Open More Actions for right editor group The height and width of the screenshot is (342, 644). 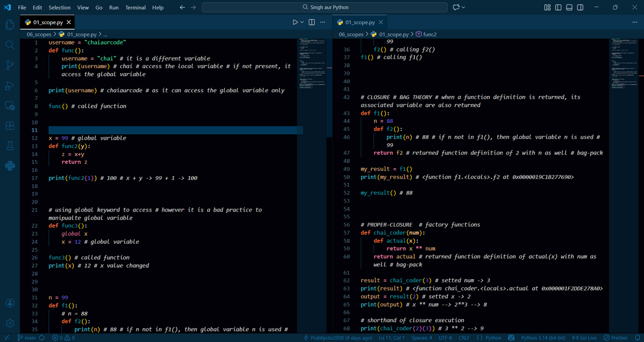tap(634, 23)
